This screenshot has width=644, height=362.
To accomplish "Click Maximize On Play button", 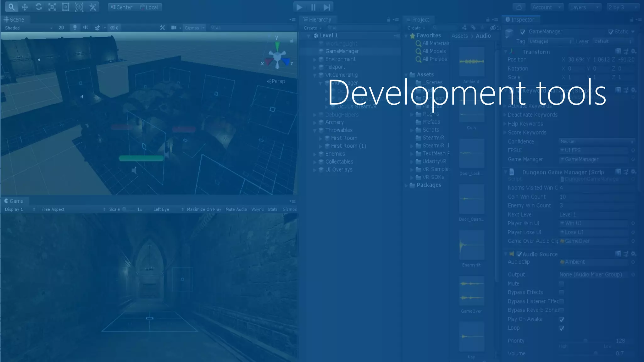I will tap(204, 209).
